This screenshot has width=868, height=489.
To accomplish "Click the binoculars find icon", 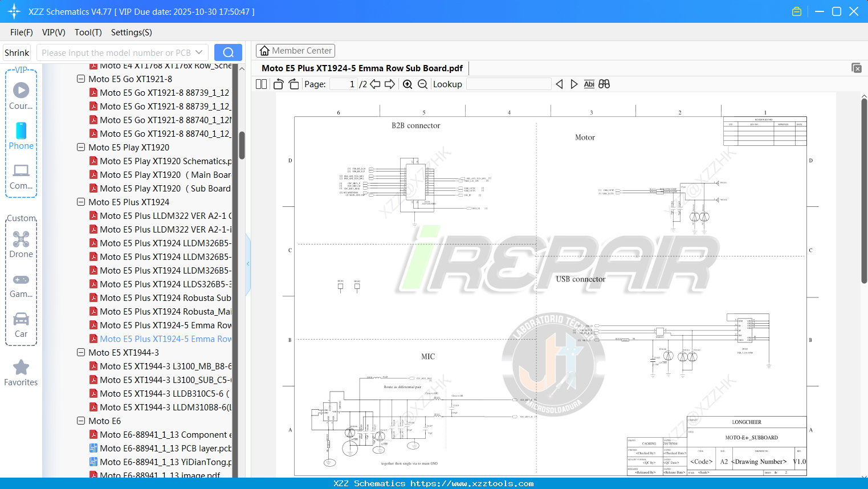I will [604, 84].
